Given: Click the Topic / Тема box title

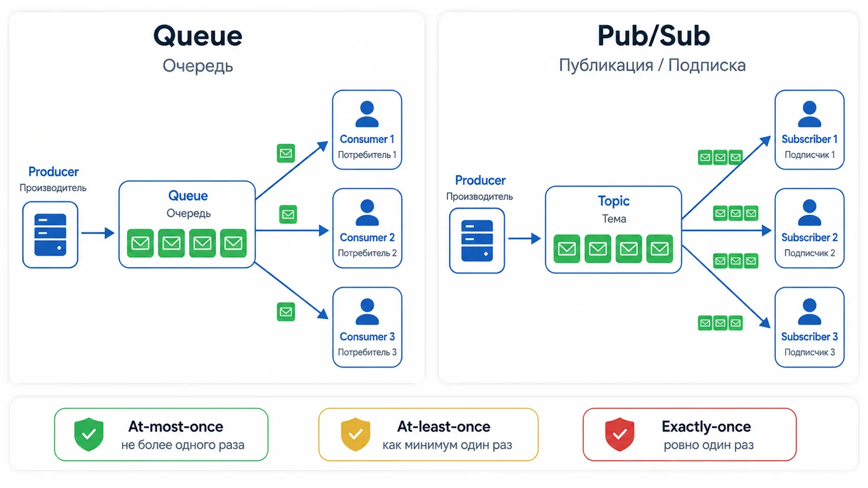Looking at the screenshot, I should [614, 209].
